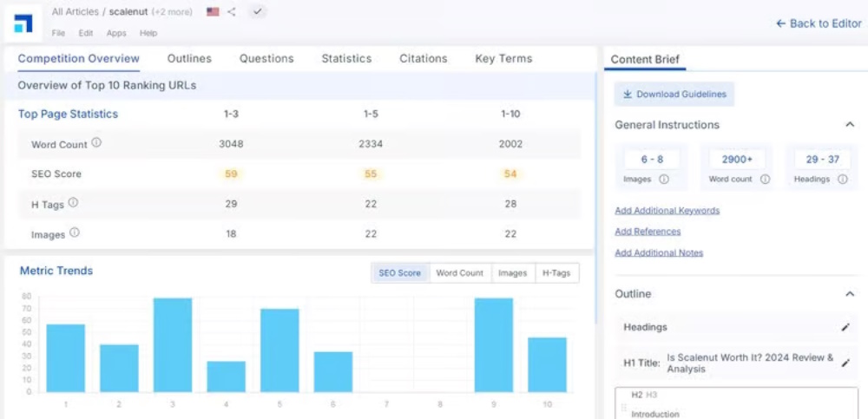Switch to the Outlines tab
Image resolution: width=868 pixels, height=419 pixels.
(x=189, y=59)
